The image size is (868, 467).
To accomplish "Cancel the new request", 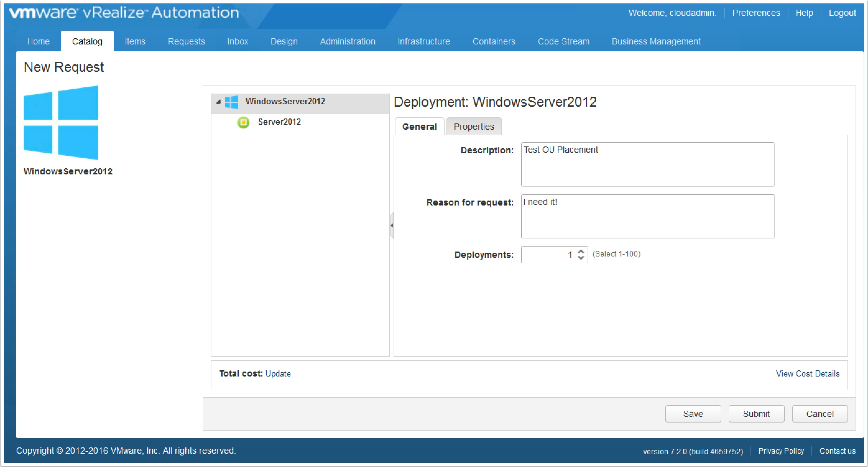I will pos(820,414).
